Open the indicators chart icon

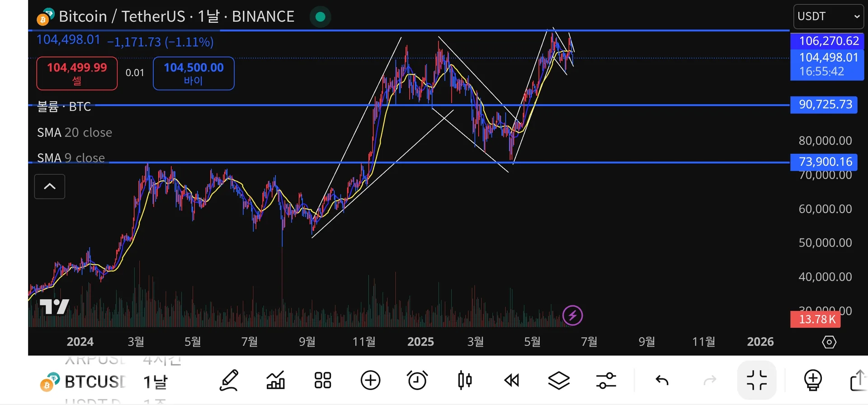pos(276,380)
